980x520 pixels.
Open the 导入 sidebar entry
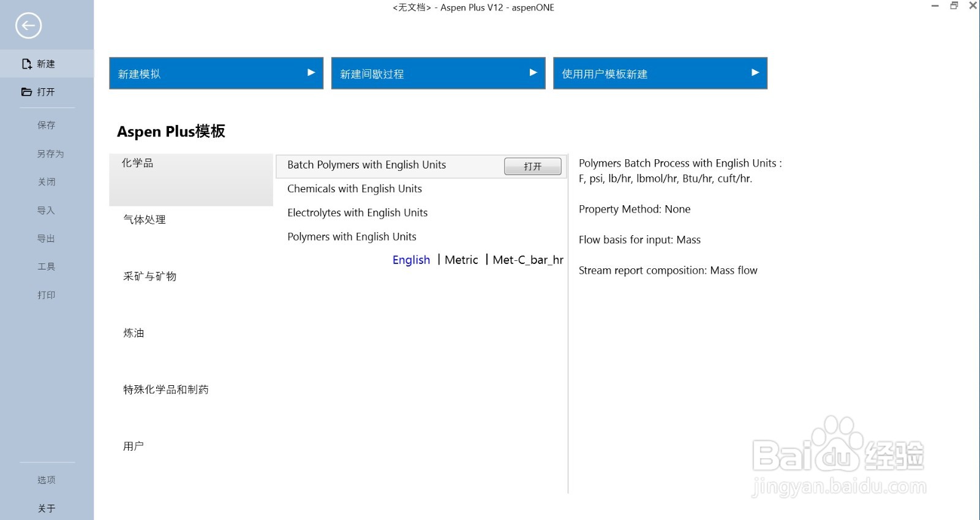pyautogui.click(x=47, y=210)
